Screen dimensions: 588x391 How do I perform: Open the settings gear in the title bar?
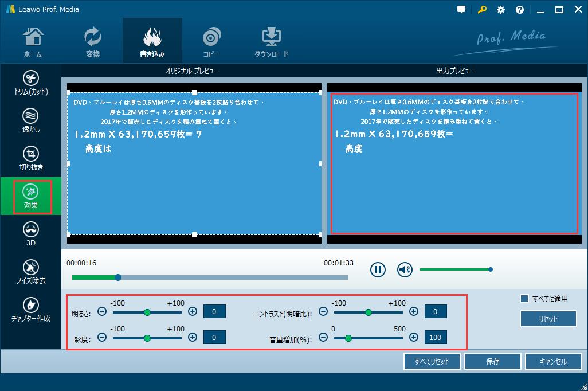500,9
